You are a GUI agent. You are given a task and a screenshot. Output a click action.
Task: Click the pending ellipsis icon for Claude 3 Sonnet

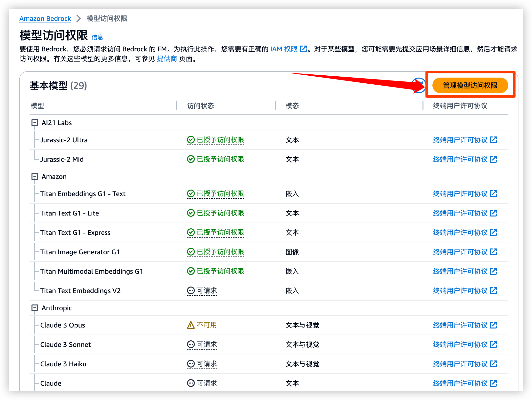point(191,344)
